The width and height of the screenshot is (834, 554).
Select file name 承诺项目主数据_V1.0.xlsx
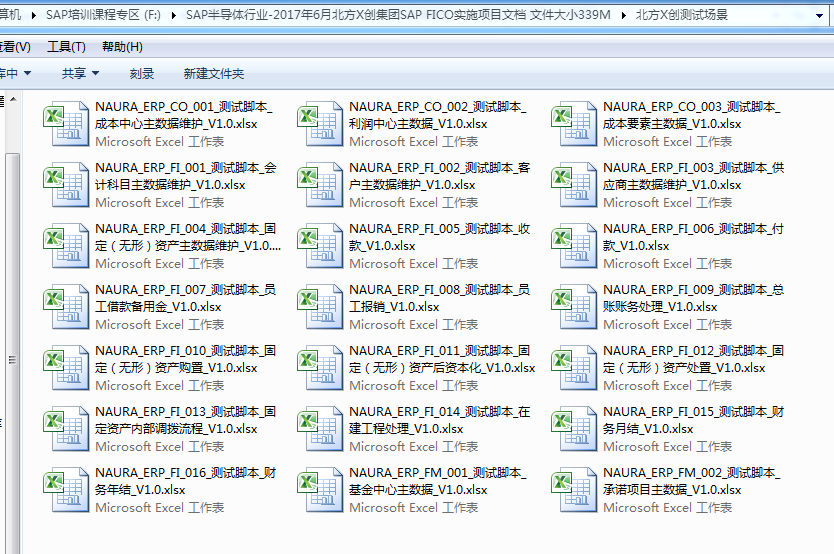(x=672, y=490)
